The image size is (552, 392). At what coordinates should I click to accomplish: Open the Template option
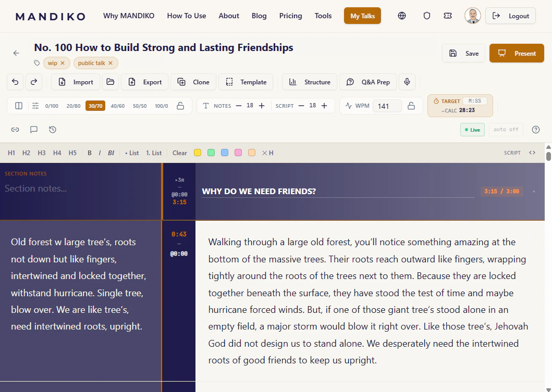click(246, 82)
